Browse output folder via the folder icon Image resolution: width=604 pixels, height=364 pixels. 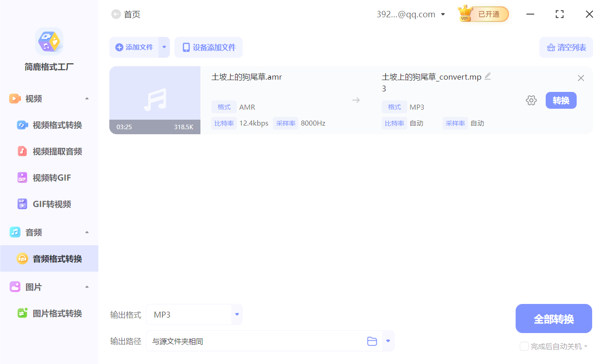coord(372,341)
